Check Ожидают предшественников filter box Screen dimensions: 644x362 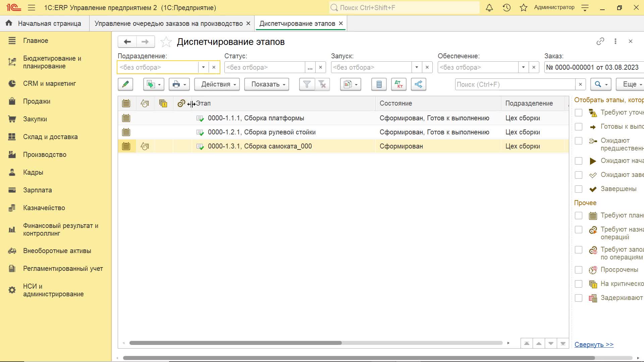point(579,141)
